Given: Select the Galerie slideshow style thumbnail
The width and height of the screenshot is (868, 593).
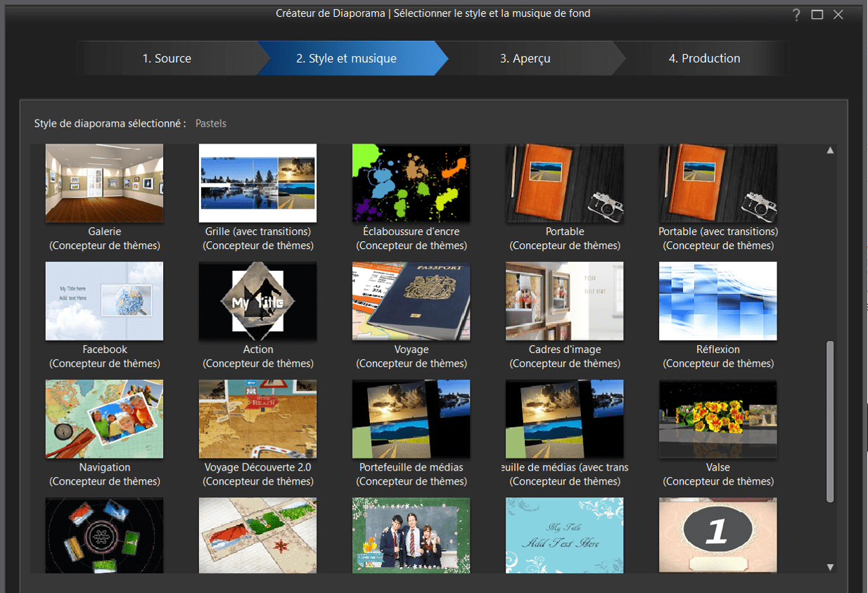Looking at the screenshot, I should (x=104, y=183).
